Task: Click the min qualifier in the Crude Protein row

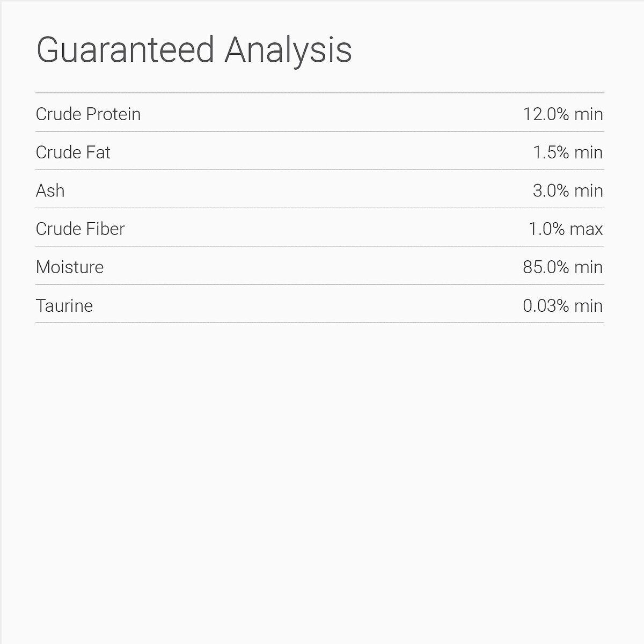Action: 589,114
